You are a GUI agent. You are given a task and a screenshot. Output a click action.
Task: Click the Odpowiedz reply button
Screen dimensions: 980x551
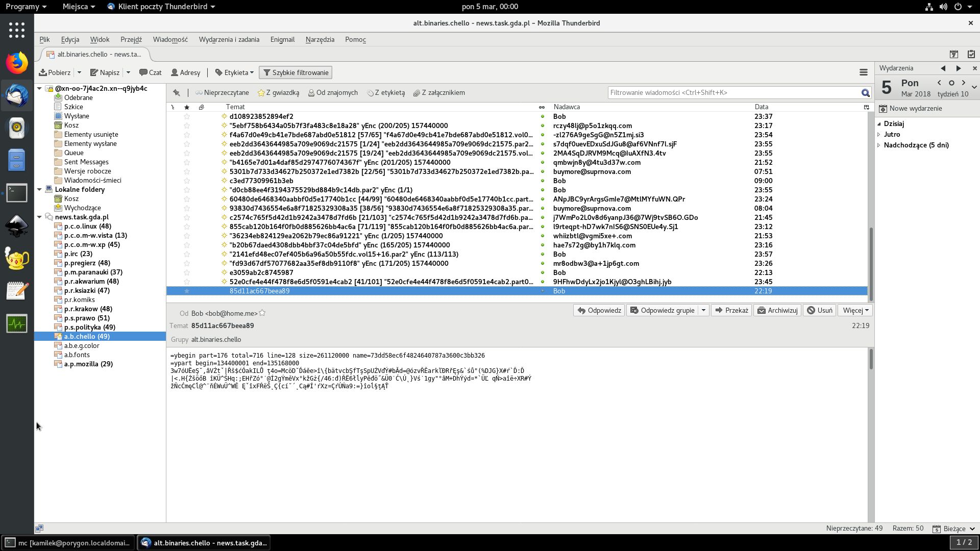click(x=599, y=310)
